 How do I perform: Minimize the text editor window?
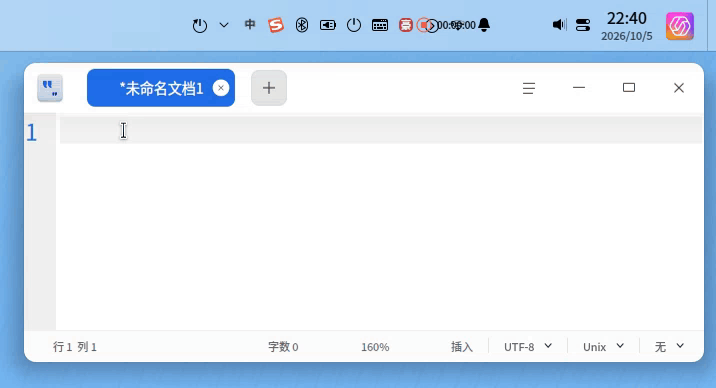coord(579,88)
